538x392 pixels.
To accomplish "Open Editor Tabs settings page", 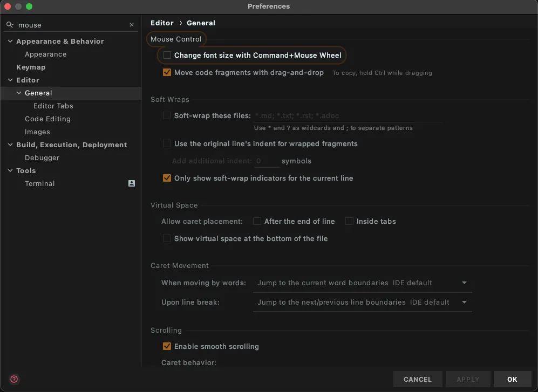I will [53, 106].
